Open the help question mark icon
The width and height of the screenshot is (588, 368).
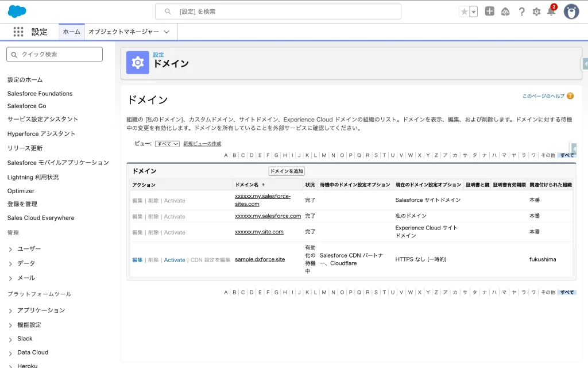521,11
